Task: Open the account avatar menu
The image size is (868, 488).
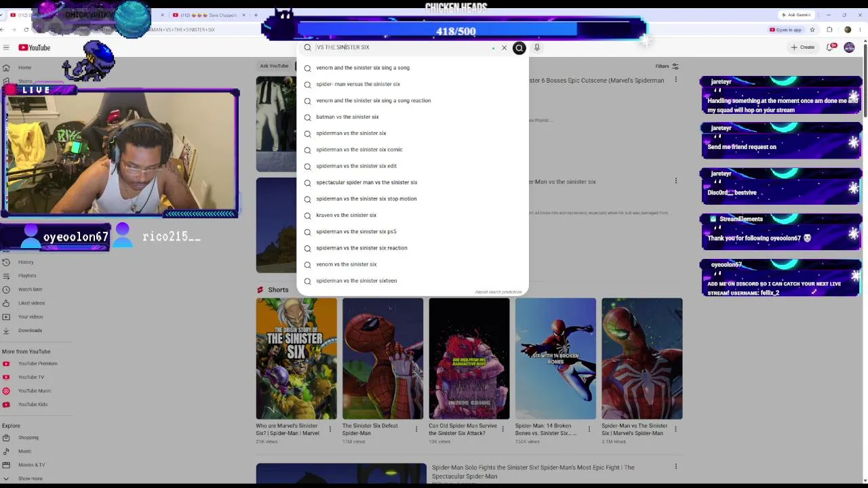Action: click(x=849, y=47)
